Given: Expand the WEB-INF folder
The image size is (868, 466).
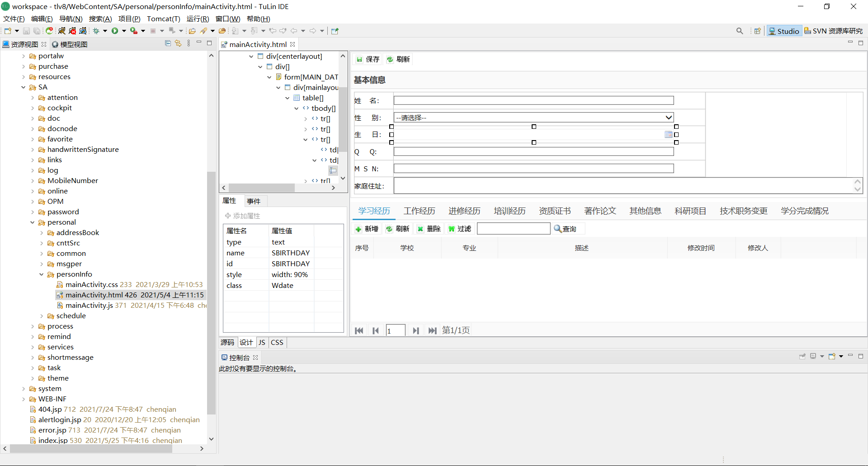Looking at the screenshot, I should (23, 399).
